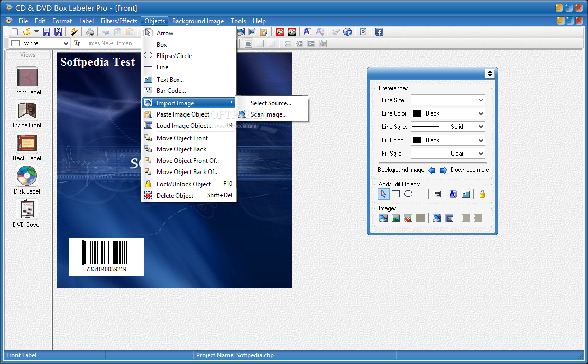588x364 pixels.
Task: Click the Print toolbar icon
Action: click(x=90, y=32)
